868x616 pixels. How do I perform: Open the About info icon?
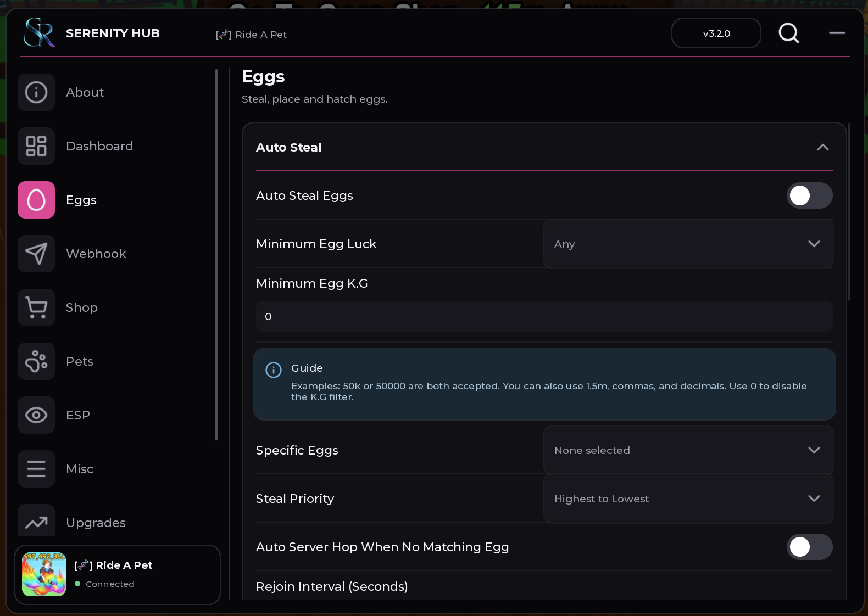tap(36, 92)
